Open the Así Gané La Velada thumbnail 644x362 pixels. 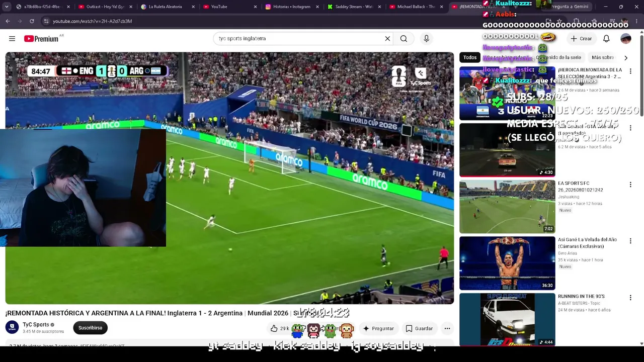pos(507,263)
